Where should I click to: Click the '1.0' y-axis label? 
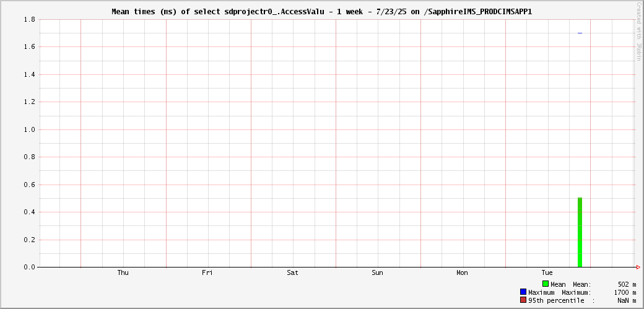tap(30, 129)
